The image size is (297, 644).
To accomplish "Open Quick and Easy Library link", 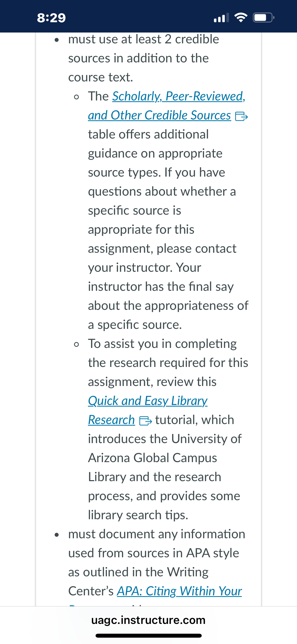I will pyautogui.click(x=148, y=401).
